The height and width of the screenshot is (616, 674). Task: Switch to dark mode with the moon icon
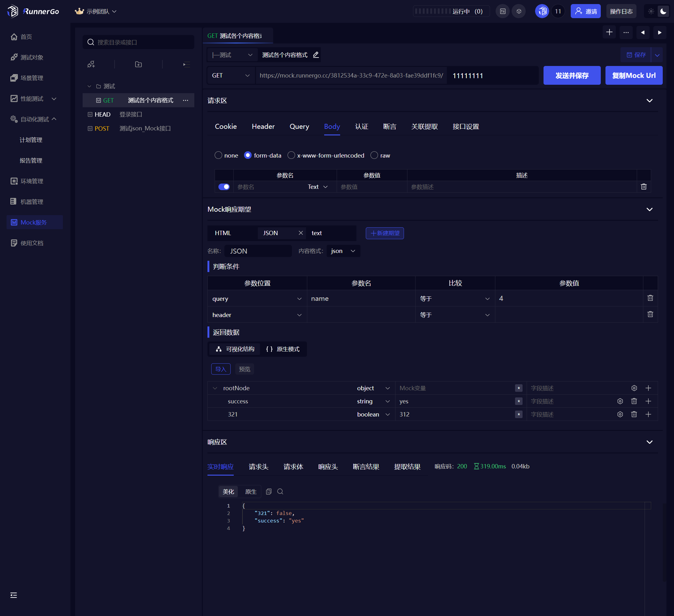[x=663, y=11]
